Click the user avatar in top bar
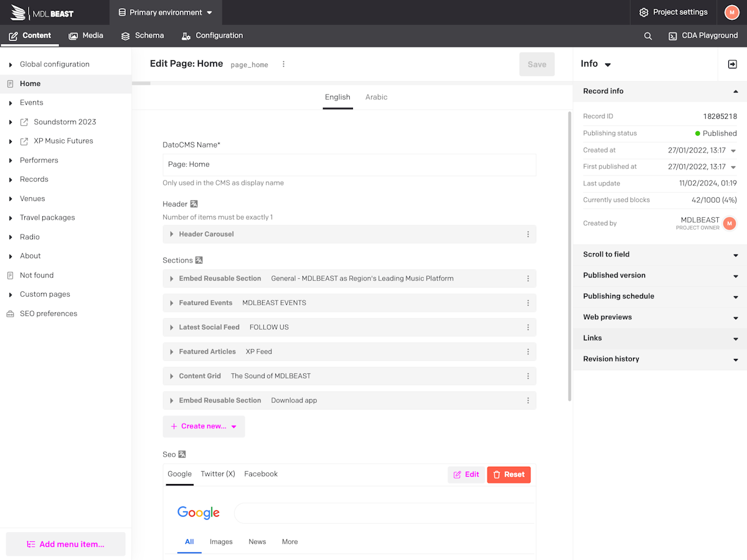747x560 pixels. tap(732, 12)
